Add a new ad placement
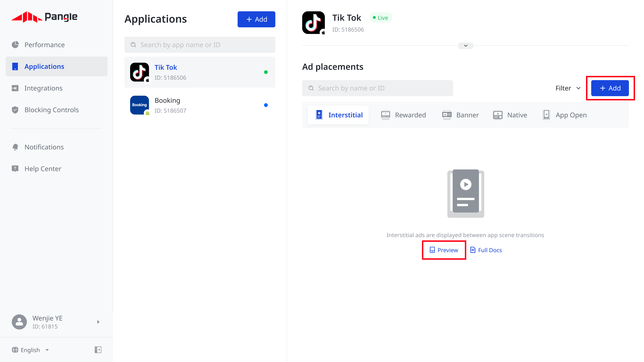 coord(610,88)
